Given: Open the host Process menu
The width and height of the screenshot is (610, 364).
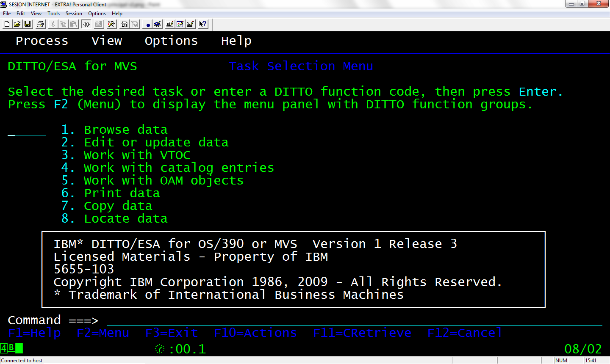Looking at the screenshot, I should tap(42, 41).
